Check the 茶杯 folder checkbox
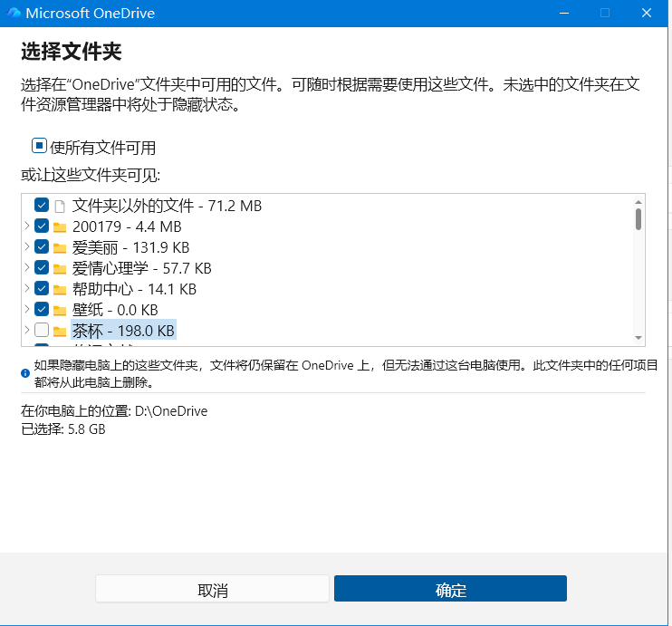 [x=42, y=330]
